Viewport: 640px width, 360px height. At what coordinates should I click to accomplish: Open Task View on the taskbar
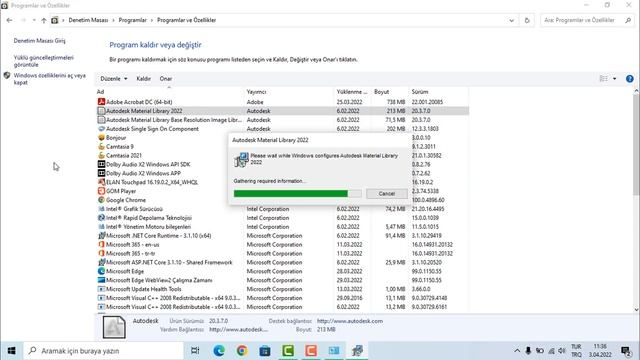pos(195,351)
